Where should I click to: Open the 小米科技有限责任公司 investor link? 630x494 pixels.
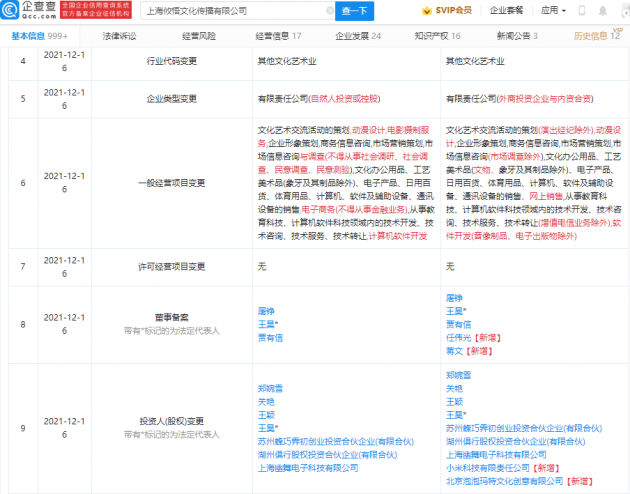pos(487,467)
